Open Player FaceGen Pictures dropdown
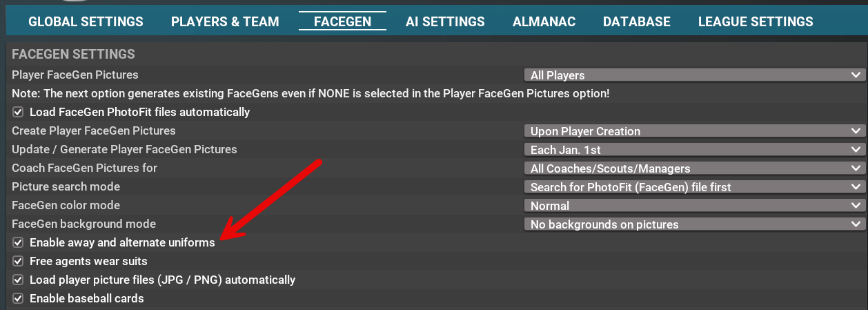The height and width of the screenshot is (310, 868). click(694, 75)
